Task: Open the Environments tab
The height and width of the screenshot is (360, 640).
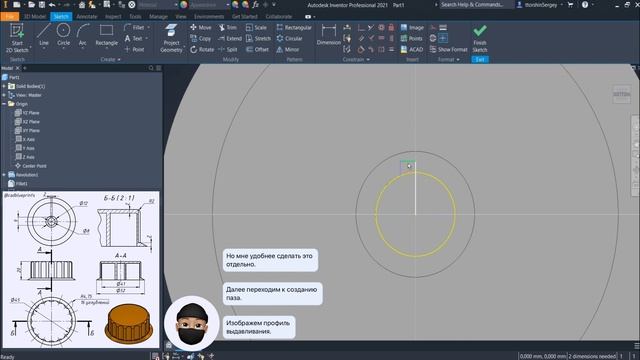Action: (209, 17)
